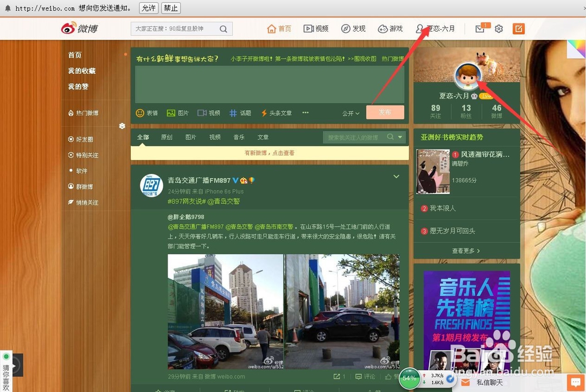Click the Weibo logo to return home

tap(80, 28)
